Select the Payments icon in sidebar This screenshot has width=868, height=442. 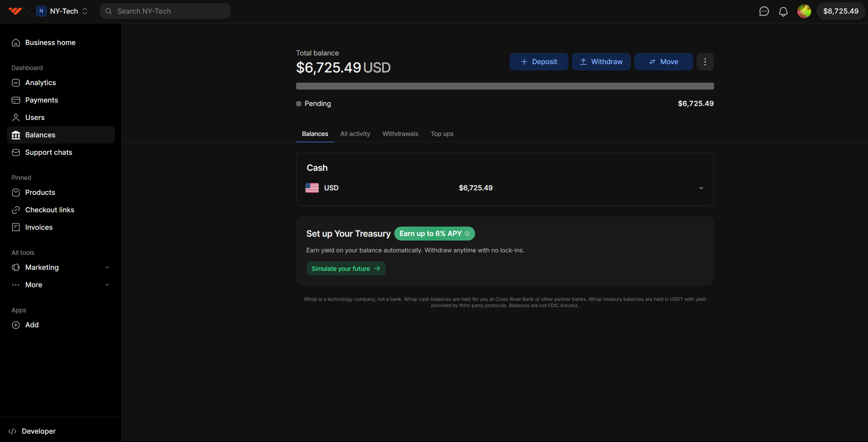click(16, 100)
